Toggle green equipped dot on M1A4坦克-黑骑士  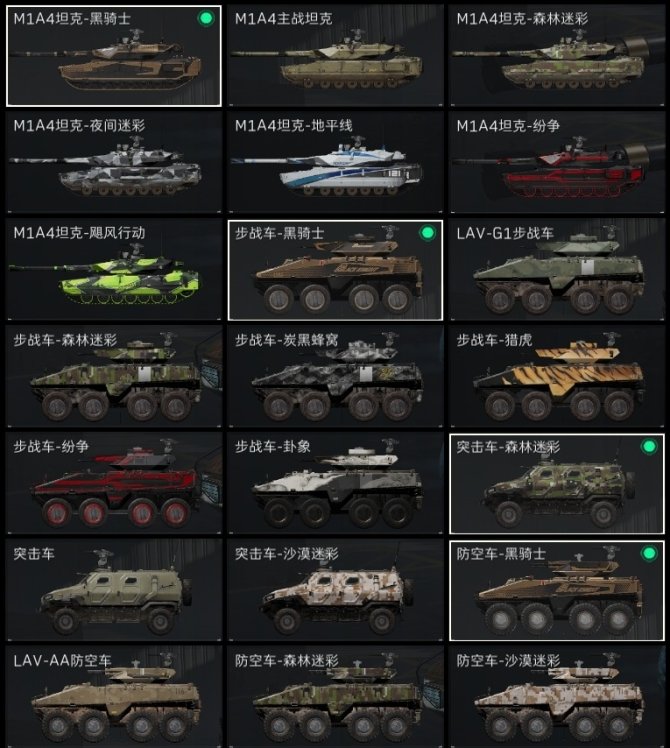tap(206, 19)
